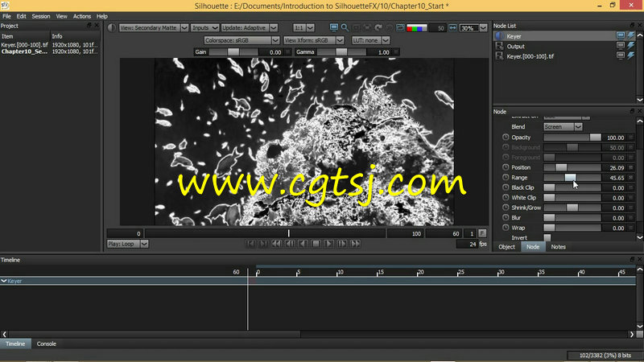
Task: Click the White Clip keyframe clock icon
Action: click(x=506, y=197)
